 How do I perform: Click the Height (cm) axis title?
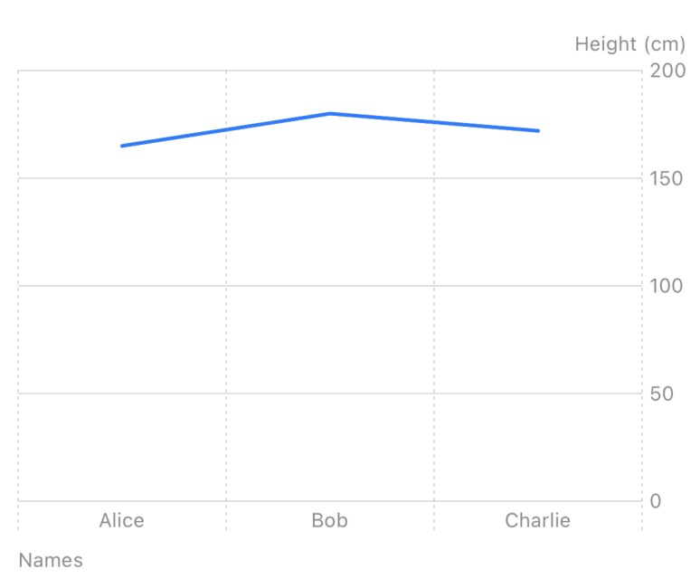click(x=630, y=44)
